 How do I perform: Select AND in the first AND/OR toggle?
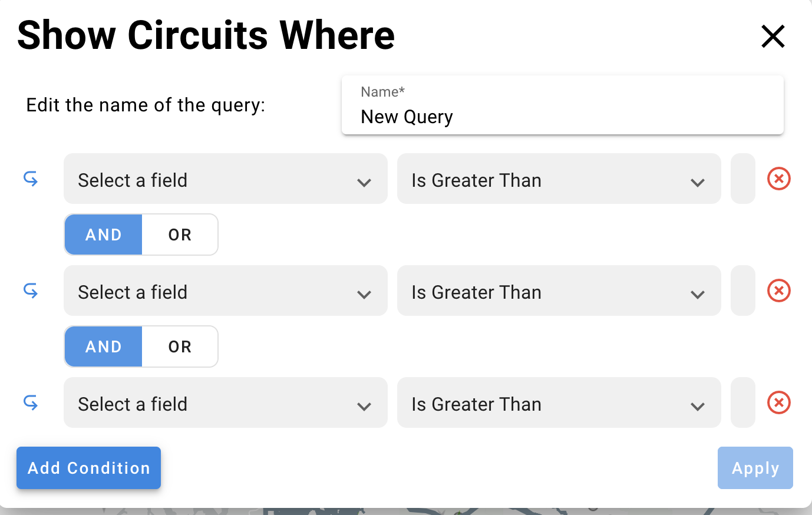(104, 235)
